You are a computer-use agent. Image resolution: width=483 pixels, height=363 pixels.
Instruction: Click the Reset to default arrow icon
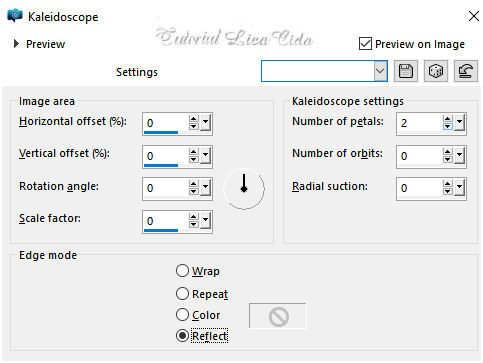tap(466, 71)
